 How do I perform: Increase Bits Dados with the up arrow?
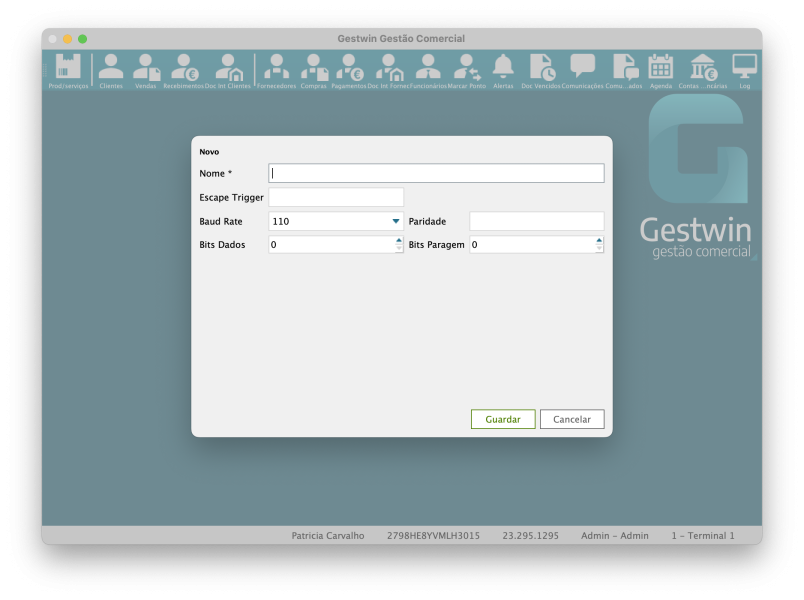(399, 240)
